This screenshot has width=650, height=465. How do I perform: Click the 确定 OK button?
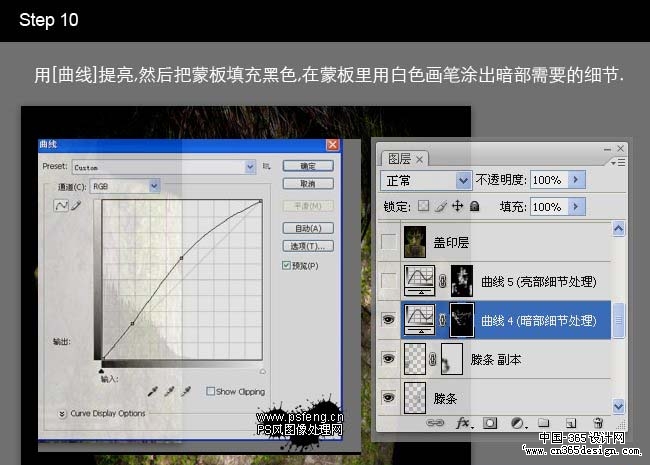point(308,166)
